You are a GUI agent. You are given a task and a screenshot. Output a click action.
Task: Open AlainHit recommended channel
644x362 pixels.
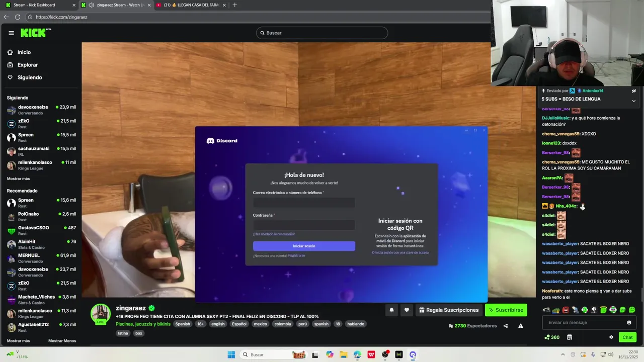click(x=41, y=244)
